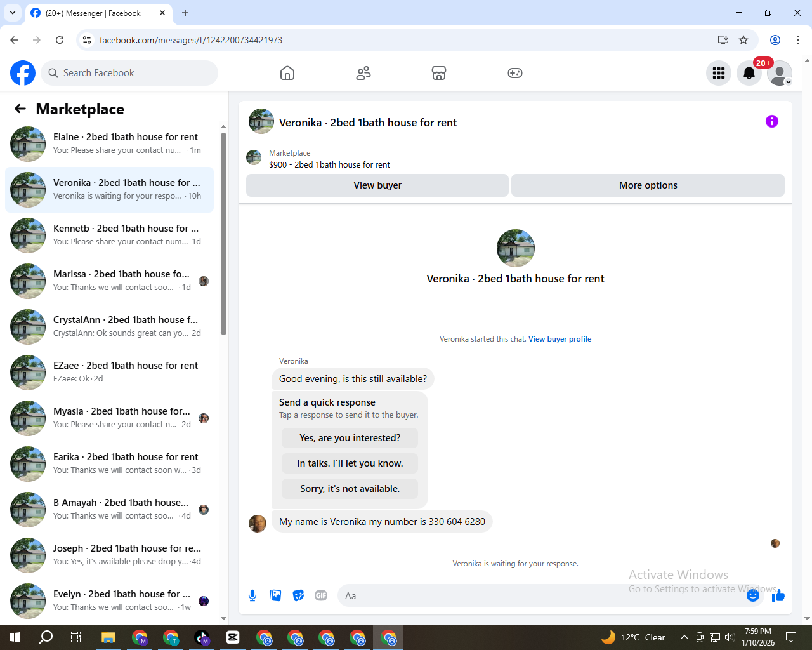
Task: Open the emoji picker in message box
Action: 753,595
